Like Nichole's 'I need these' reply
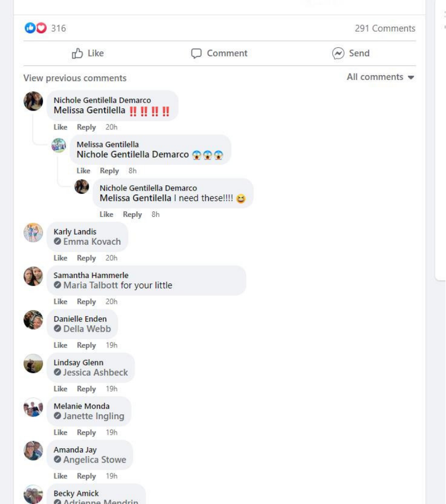This screenshot has width=446, height=504. coord(106,214)
